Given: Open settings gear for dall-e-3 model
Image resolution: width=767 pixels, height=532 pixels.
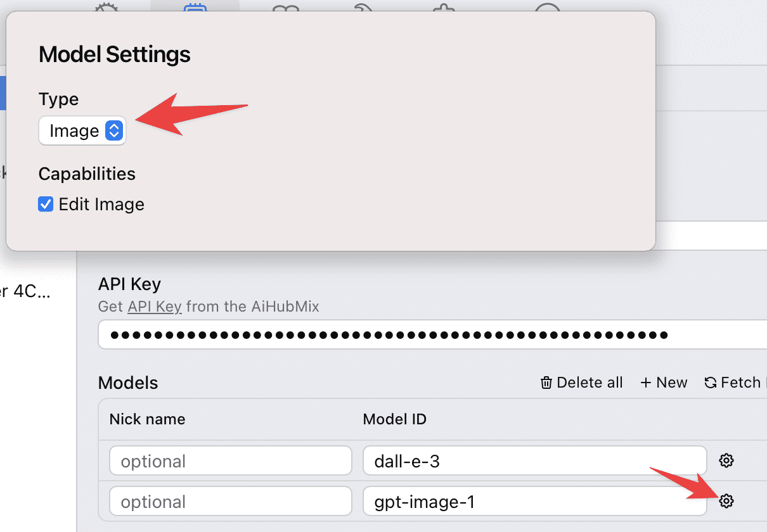Looking at the screenshot, I should (x=726, y=460).
